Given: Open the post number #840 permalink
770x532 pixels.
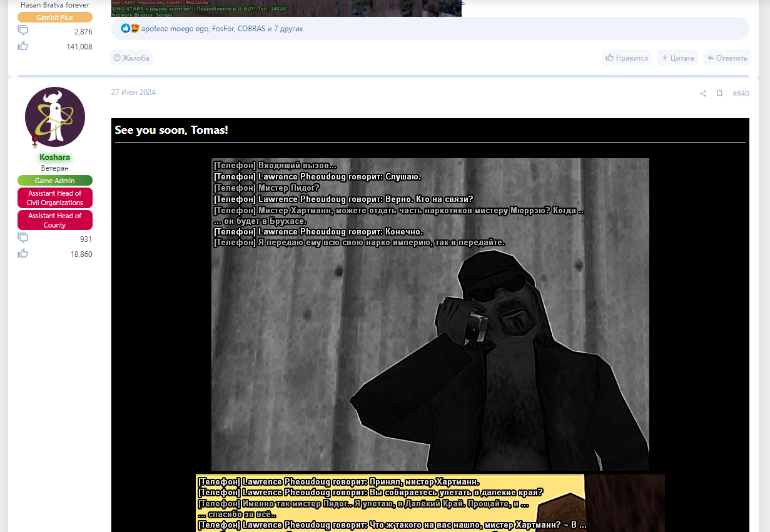Looking at the screenshot, I should tap(740, 94).
